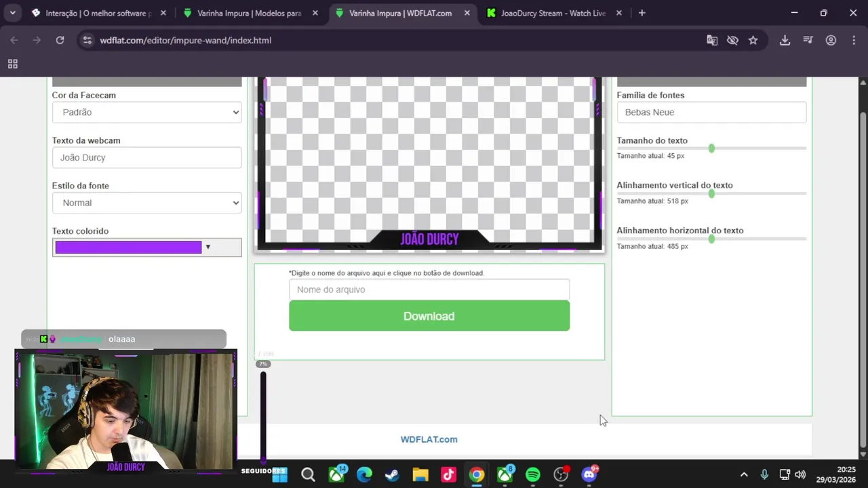Open the clock and date in the taskbar
Screen dimensions: 868x488
click(837, 474)
